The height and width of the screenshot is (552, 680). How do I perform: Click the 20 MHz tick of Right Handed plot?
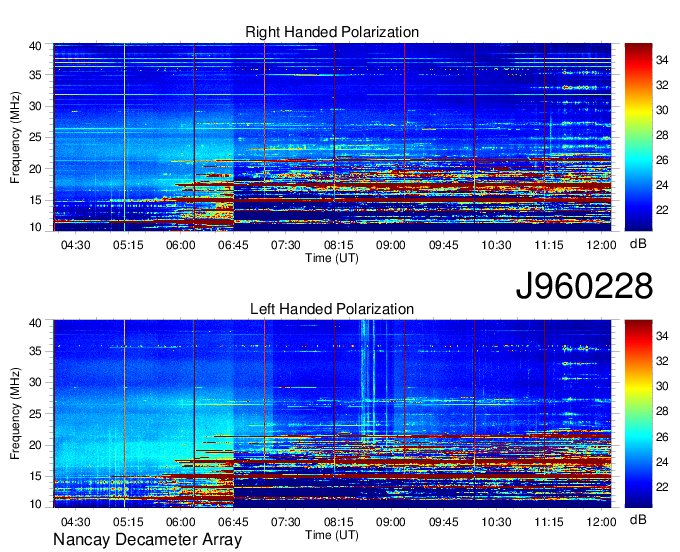(x=35, y=169)
